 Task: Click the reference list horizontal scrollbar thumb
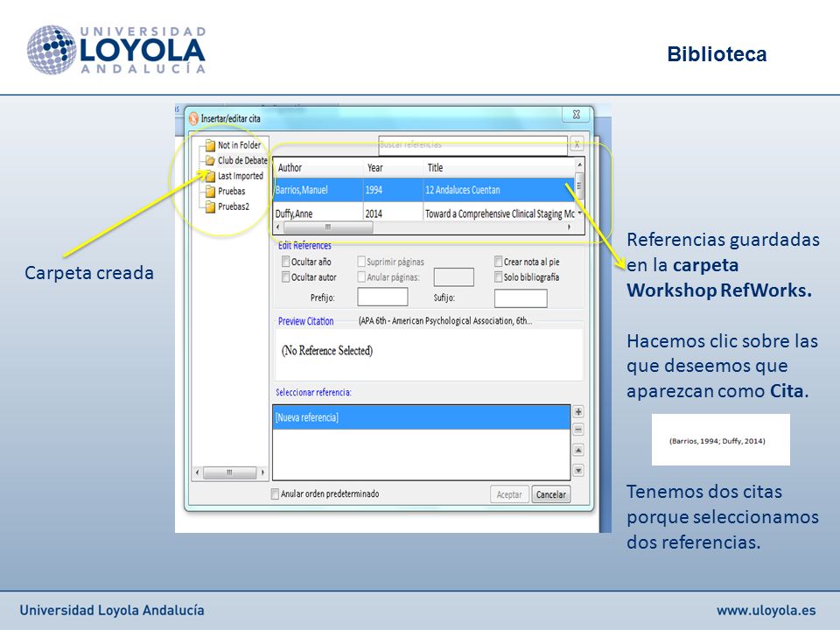click(x=328, y=227)
